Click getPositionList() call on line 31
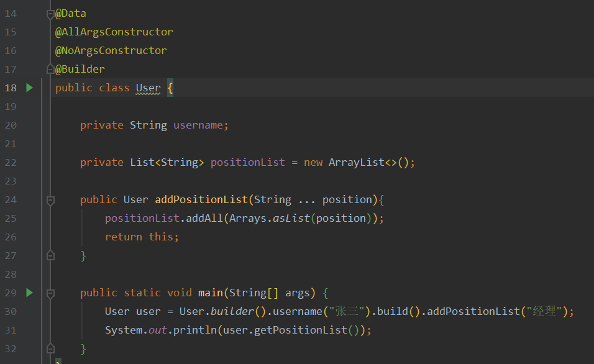 pos(306,330)
